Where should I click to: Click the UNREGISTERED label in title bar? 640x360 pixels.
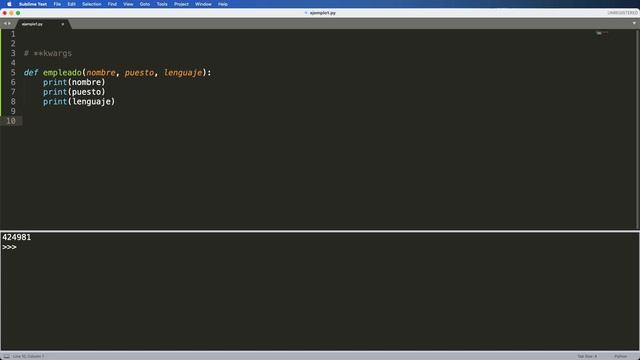[622, 13]
